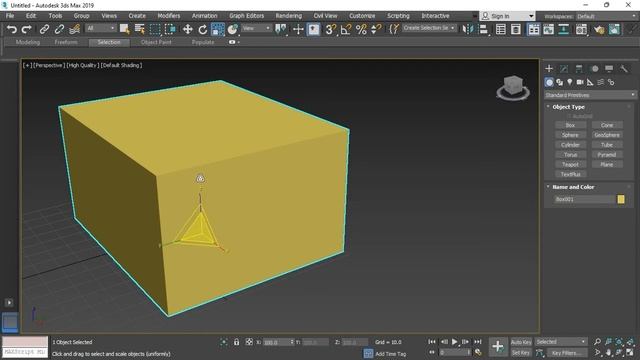Open the Graph Editors menu
Image resolution: width=640 pixels, height=360 pixels.
[x=247, y=16]
